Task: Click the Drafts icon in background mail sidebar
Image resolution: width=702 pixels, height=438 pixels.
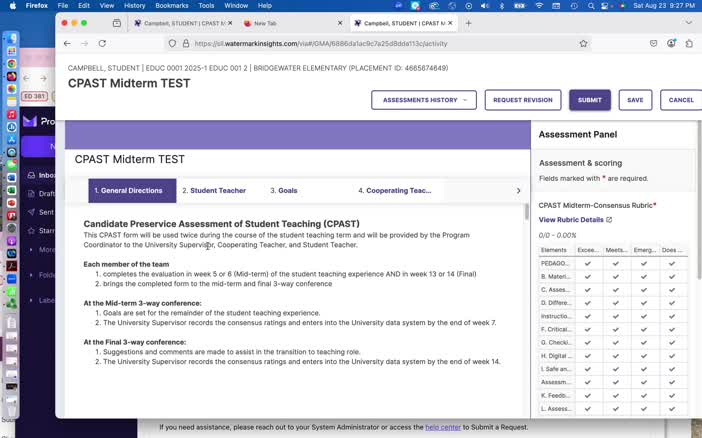Action: pyautogui.click(x=31, y=193)
